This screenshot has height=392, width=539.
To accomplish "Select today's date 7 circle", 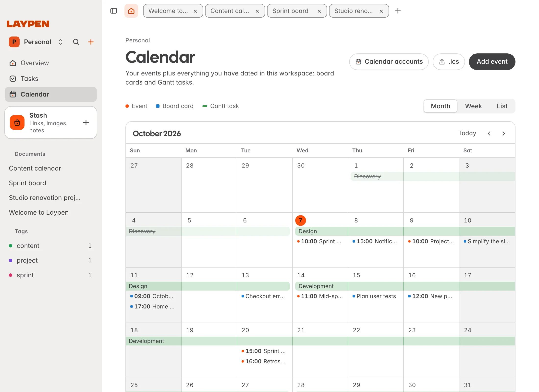I will (301, 220).
